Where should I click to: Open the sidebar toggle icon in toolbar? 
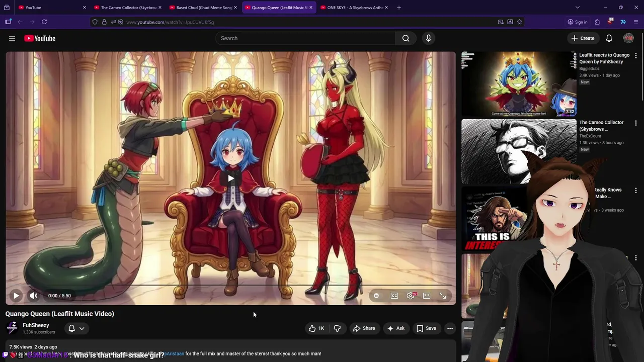coord(8,22)
